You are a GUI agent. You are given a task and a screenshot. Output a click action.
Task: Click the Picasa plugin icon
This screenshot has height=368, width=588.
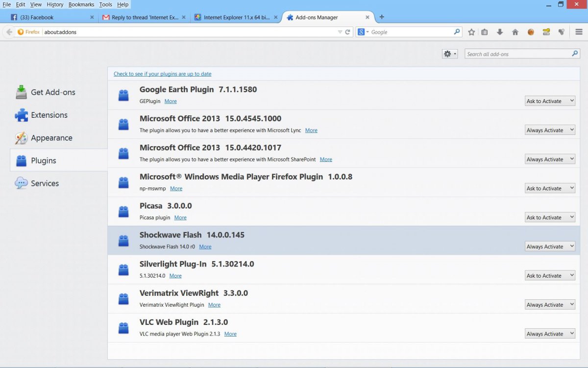coord(123,211)
